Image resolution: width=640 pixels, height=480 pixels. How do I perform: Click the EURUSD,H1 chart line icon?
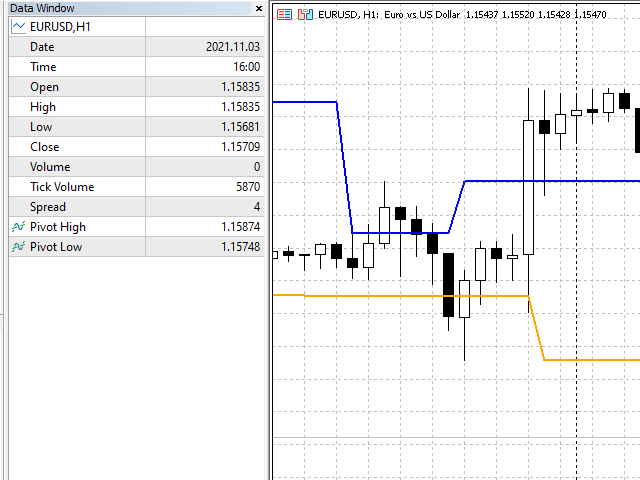pyautogui.click(x=18, y=27)
